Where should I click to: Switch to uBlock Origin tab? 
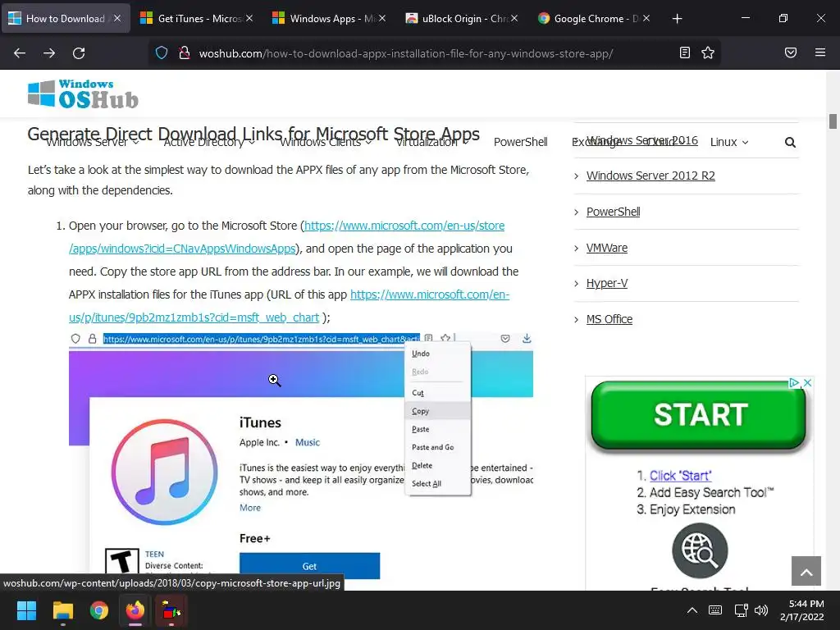pos(462,18)
